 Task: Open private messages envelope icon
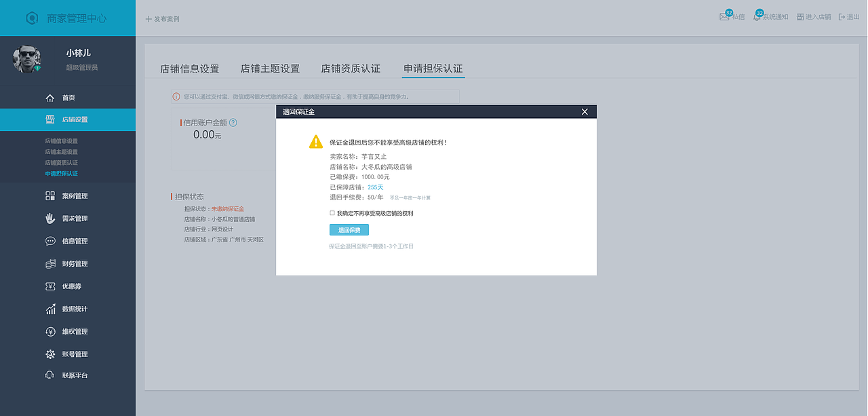tap(724, 17)
